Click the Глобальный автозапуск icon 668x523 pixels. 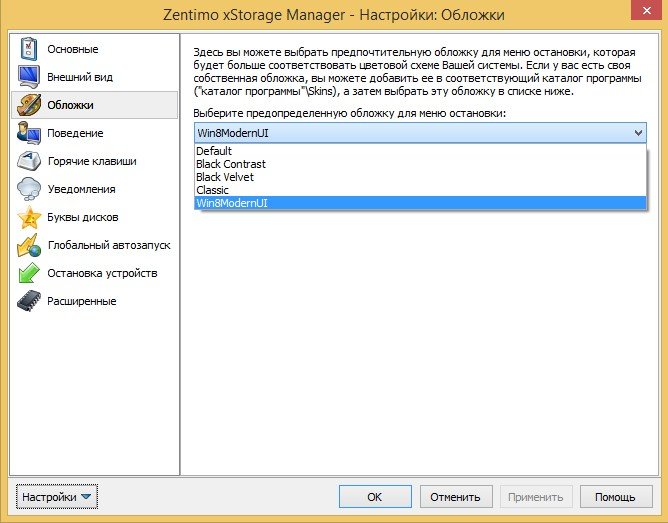[x=28, y=245]
